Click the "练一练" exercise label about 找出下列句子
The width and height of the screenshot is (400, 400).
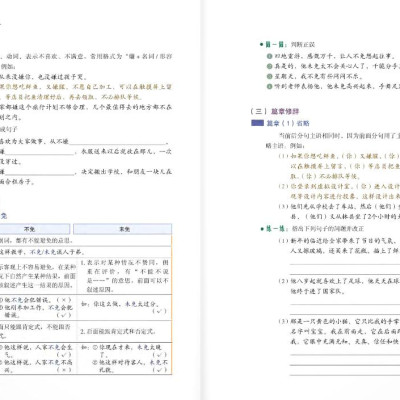click(x=312, y=229)
